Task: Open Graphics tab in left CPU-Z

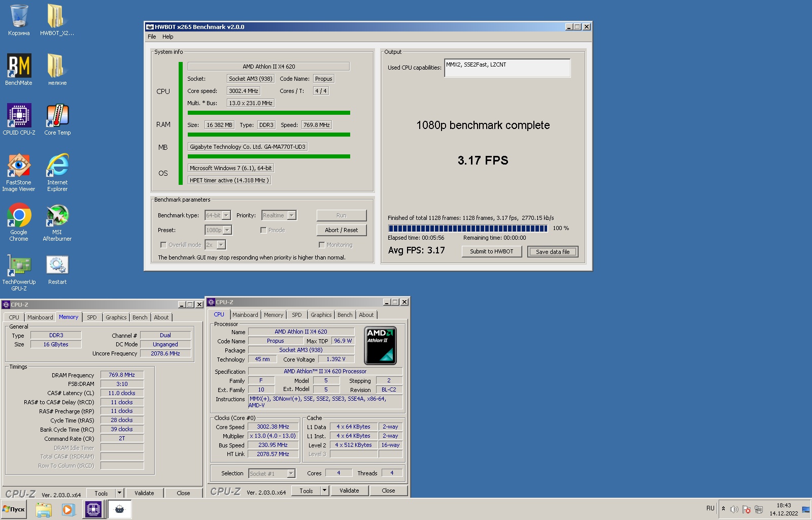Action: coord(116,317)
